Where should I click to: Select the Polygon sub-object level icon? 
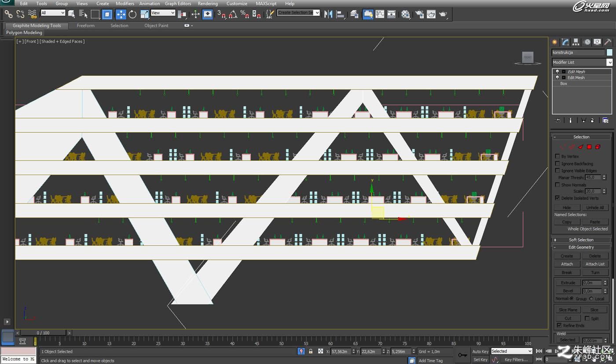pyautogui.click(x=589, y=147)
